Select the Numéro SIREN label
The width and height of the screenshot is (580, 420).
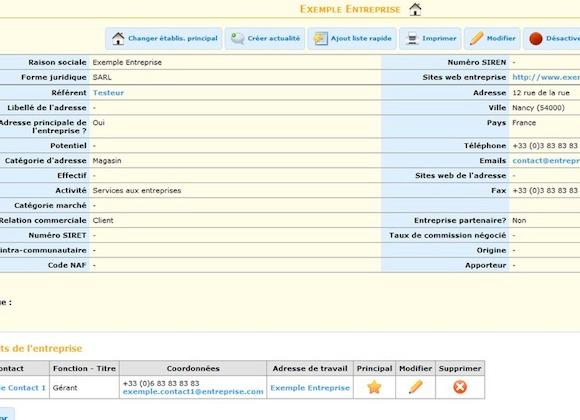(477, 62)
